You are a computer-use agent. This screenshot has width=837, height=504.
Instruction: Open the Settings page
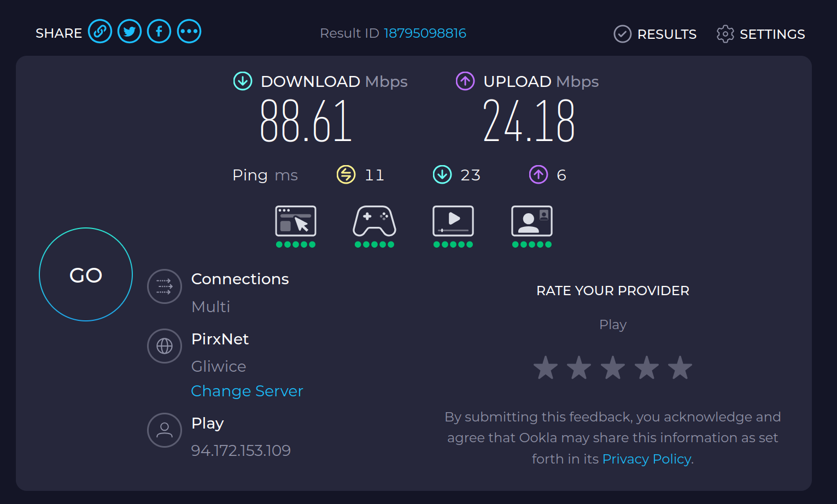click(760, 34)
